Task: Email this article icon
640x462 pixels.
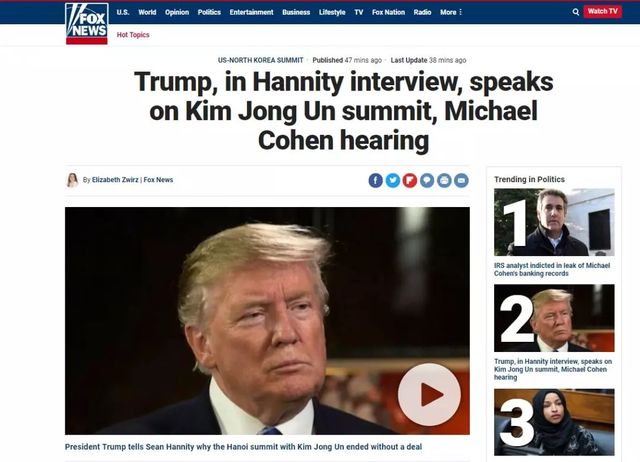Action: [461, 180]
